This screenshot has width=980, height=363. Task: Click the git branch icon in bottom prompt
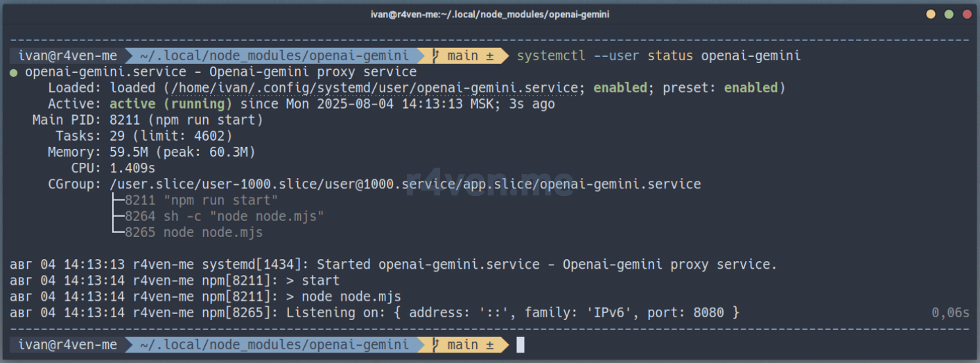click(x=436, y=344)
